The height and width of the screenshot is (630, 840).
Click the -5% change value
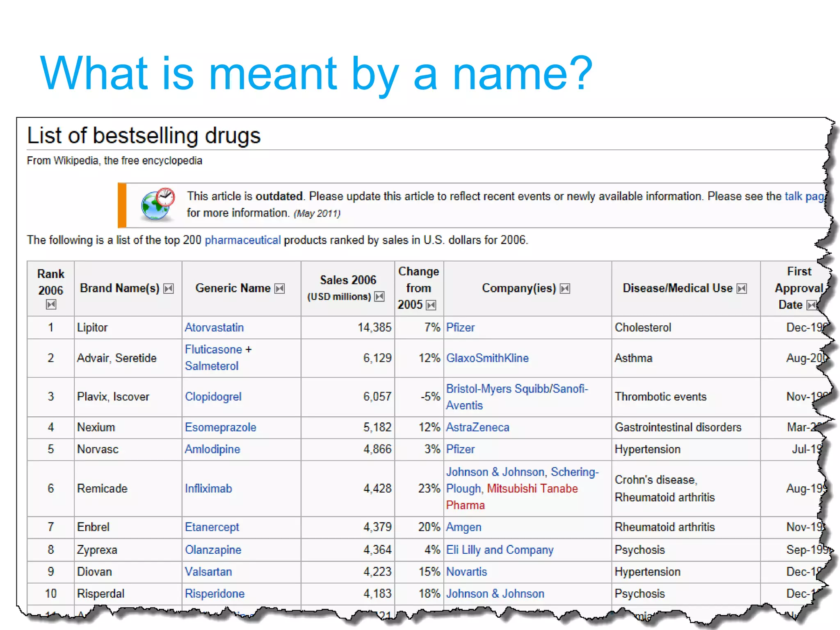[x=430, y=397]
